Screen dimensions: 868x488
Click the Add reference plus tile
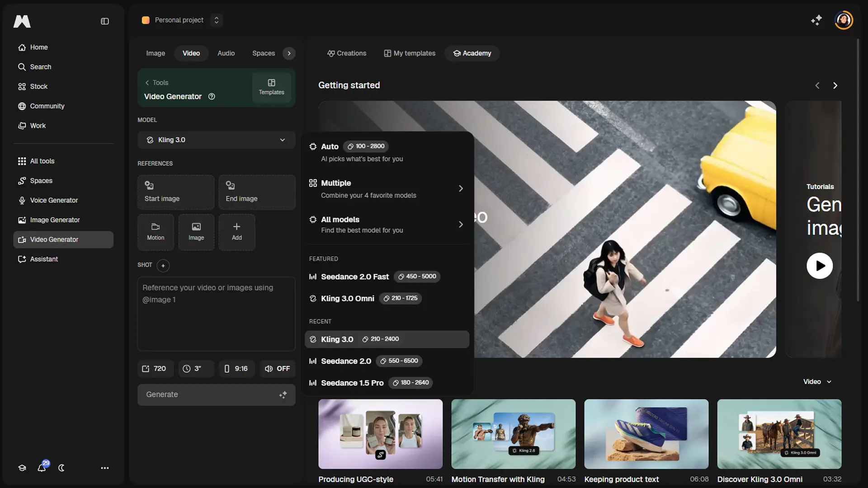[x=237, y=232]
